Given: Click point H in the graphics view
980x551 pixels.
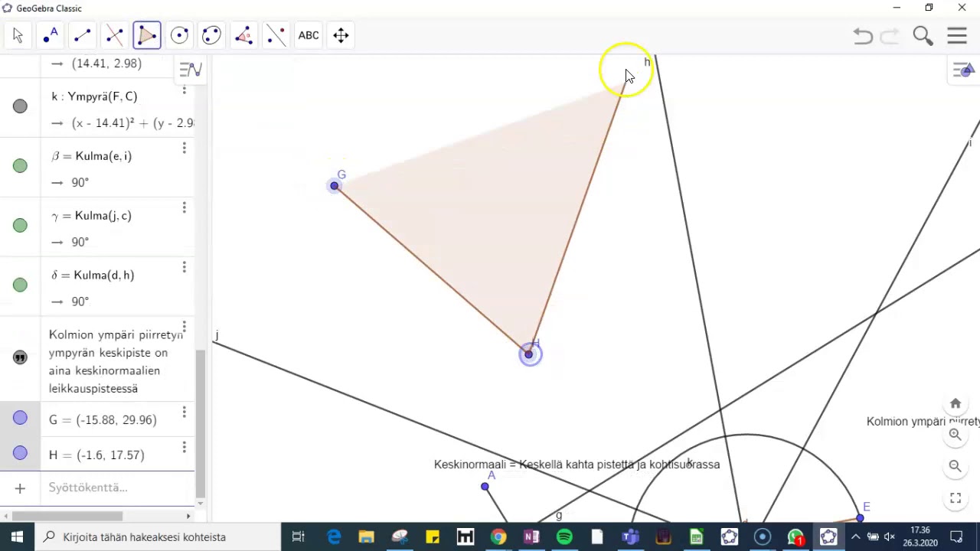Looking at the screenshot, I should (x=529, y=354).
